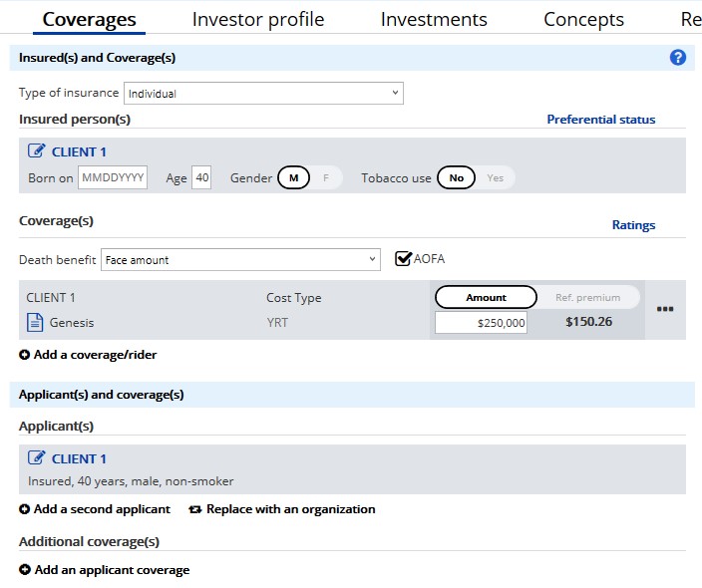Open the Investments tab
The width and height of the screenshot is (702, 588).
point(434,20)
